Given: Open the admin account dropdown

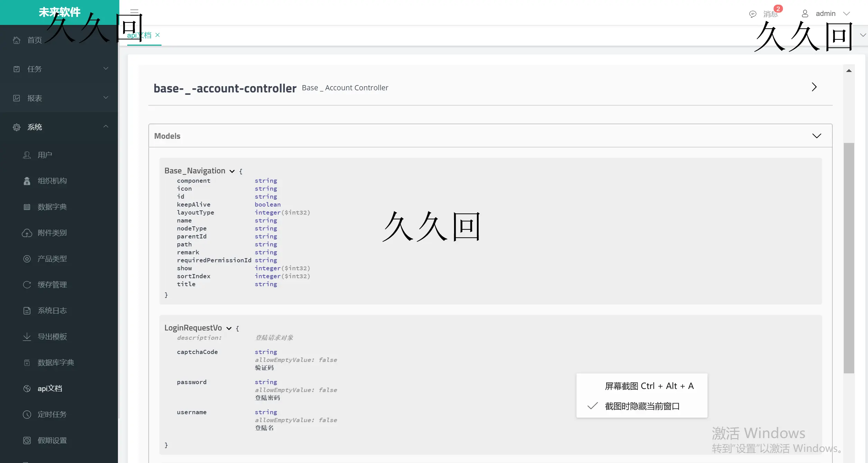Looking at the screenshot, I should 847,13.
